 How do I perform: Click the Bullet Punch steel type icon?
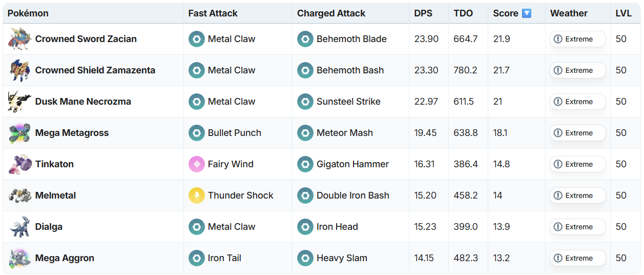click(x=197, y=133)
